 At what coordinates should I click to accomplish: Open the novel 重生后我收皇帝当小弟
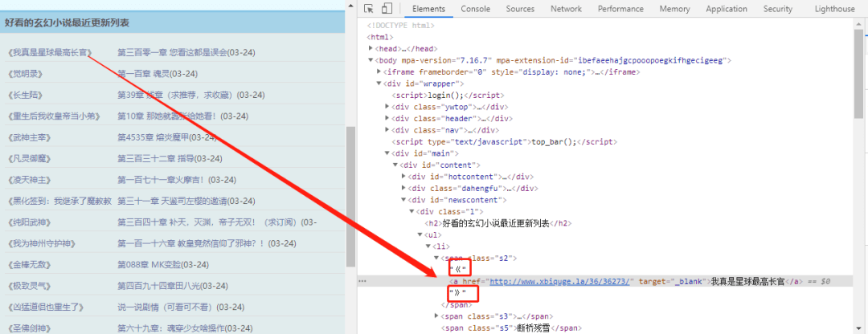[x=55, y=116]
